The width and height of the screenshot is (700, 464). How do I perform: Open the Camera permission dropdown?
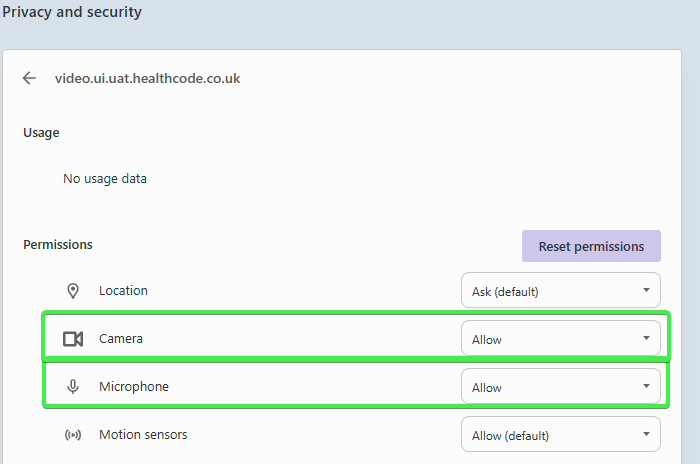[x=560, y=339]
